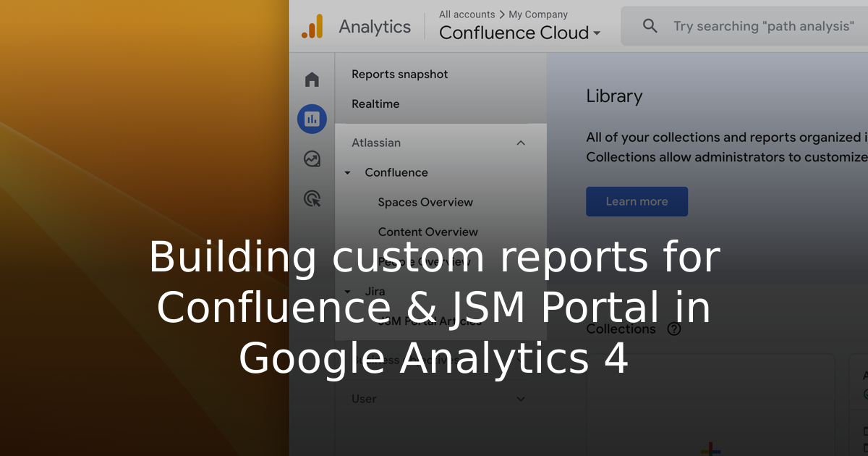868x456 pixels.
Task: Select the Reports bar-chart icon
Action: (x=312, y=119)
